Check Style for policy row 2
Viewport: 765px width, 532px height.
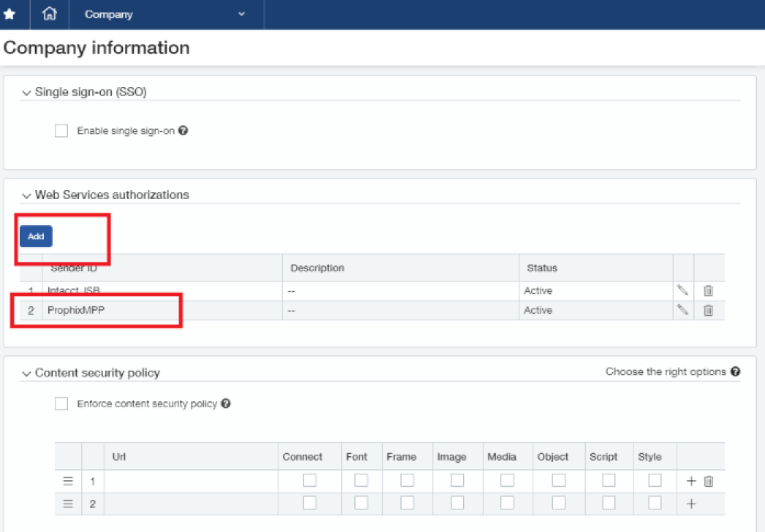655,503
